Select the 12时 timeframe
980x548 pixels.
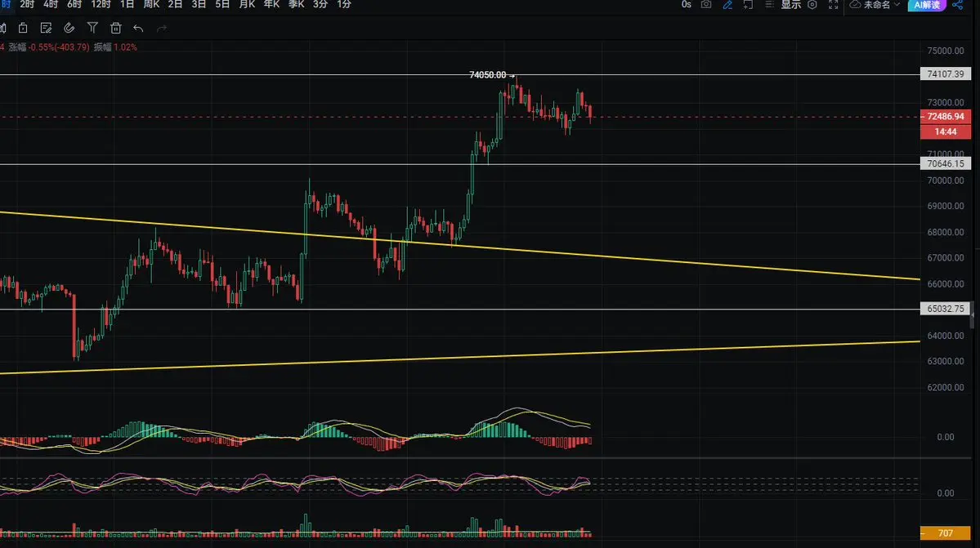coord(101,4)
